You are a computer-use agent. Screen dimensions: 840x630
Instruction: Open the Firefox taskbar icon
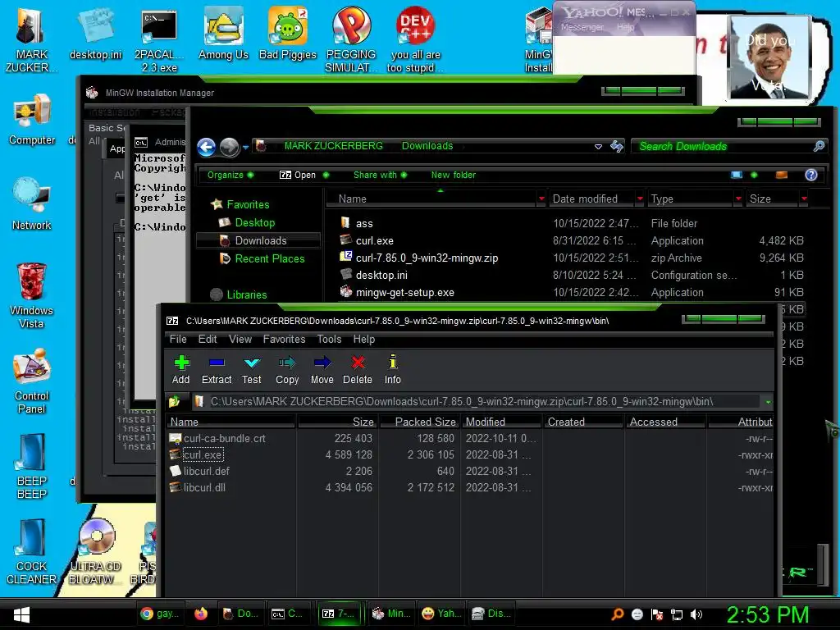pos(201,614)
